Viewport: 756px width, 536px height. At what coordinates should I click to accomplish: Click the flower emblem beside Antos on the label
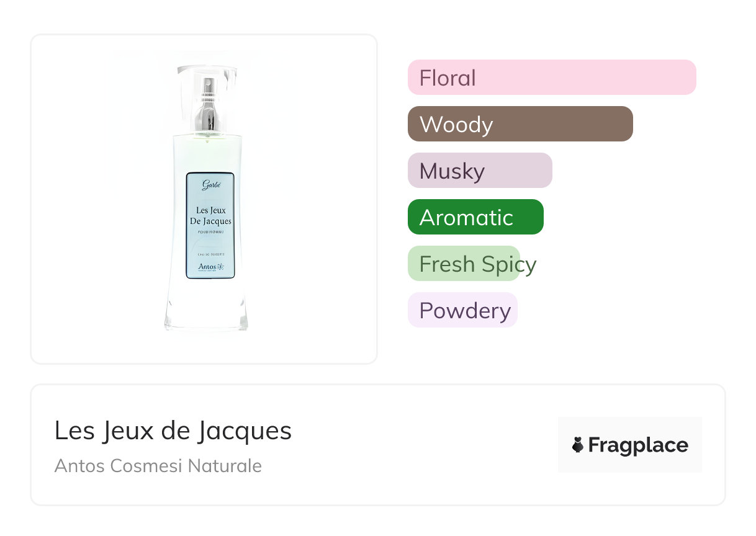tap(220, 267)
